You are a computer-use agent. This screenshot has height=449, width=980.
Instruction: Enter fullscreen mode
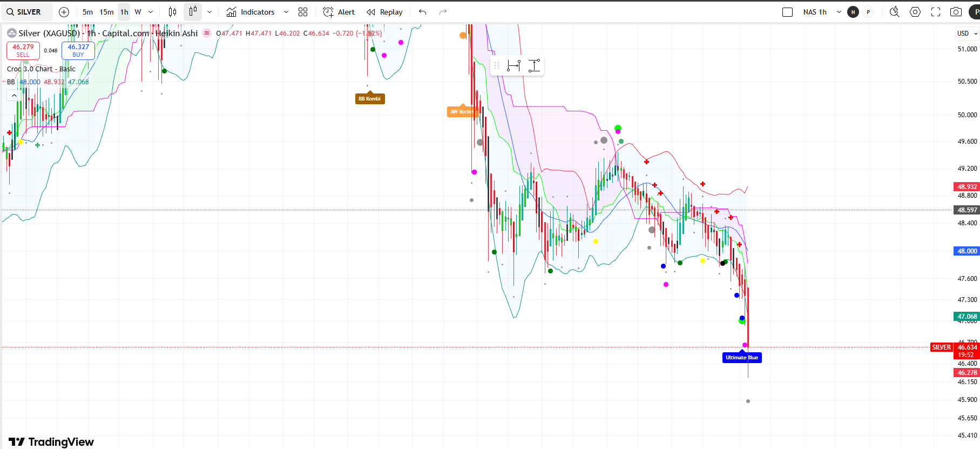(x=936, y=12)
